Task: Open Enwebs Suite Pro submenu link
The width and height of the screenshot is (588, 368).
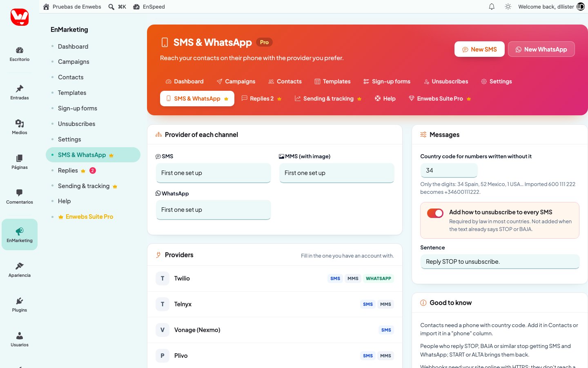Action: point(89,217)
